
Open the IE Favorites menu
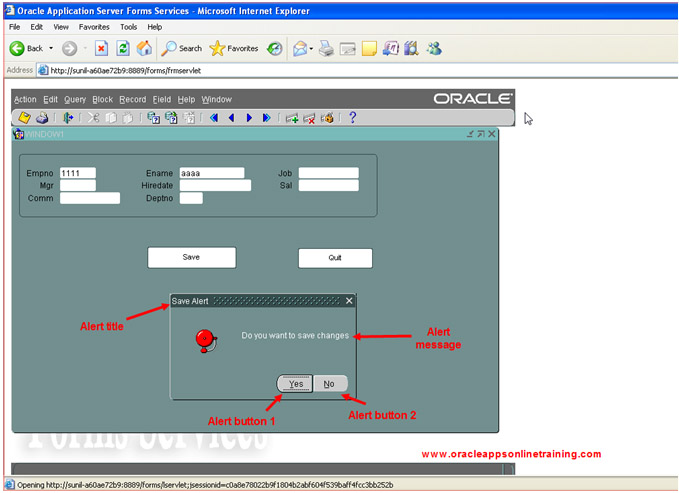tap(94, 27)
